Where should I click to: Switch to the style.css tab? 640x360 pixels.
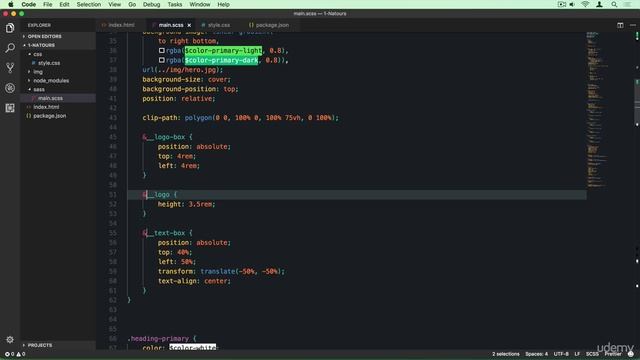[219, 25]
